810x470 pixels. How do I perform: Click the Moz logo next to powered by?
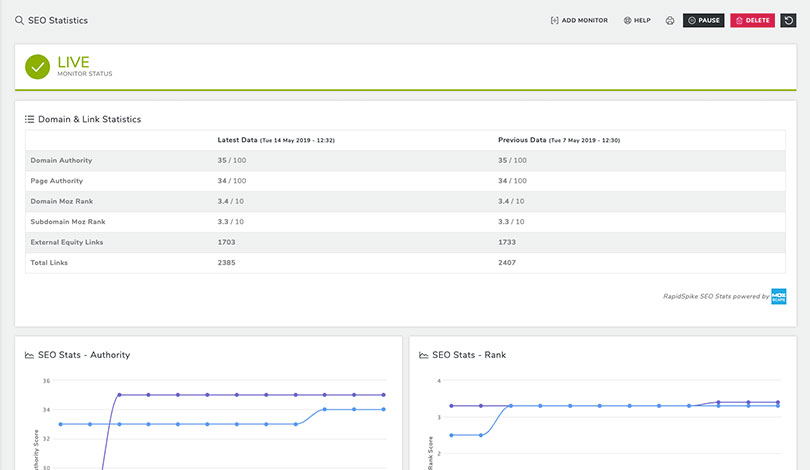(x=778, y=296)
